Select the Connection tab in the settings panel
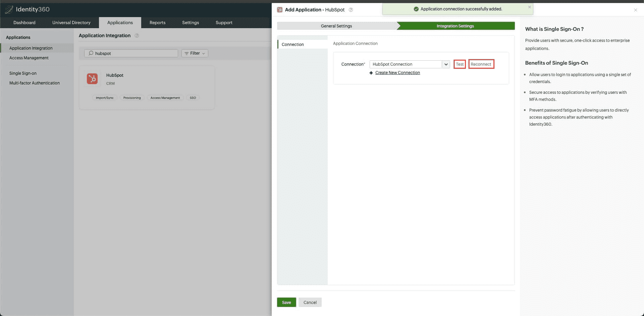This screenshot has width=644, height=316. click(292, 44)
